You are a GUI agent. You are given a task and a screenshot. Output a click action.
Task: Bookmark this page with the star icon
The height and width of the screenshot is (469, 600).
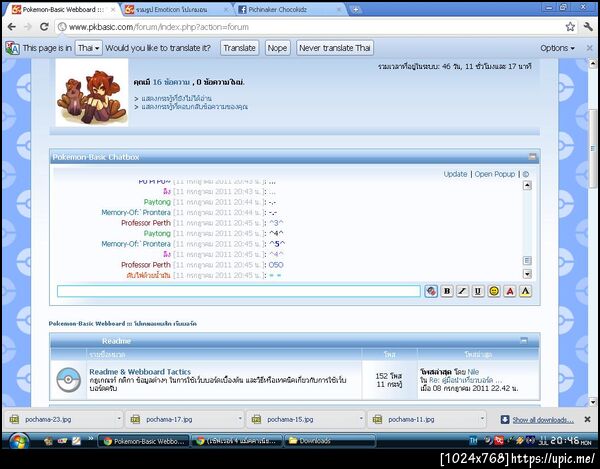(570, 27)
